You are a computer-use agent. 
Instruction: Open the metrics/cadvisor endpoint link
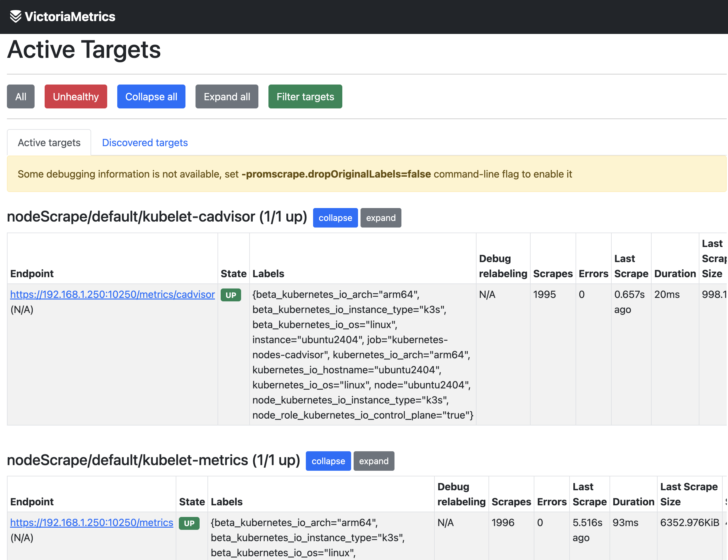pos(112,295)
